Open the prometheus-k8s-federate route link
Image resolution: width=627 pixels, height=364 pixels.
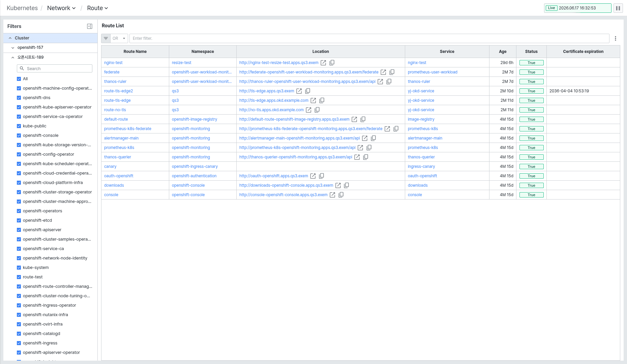(127, 129)
